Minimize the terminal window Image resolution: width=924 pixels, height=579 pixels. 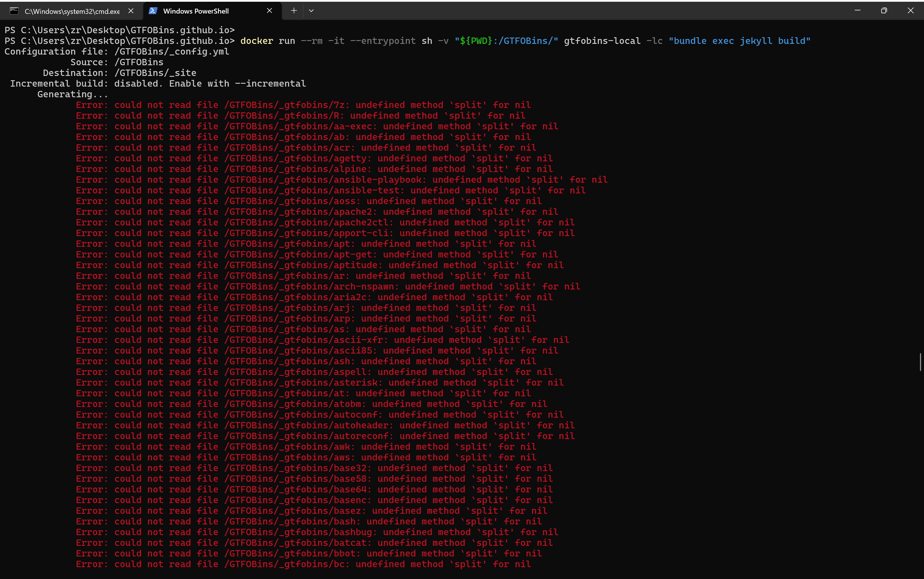pyautogui.click(x=857, y=10)
